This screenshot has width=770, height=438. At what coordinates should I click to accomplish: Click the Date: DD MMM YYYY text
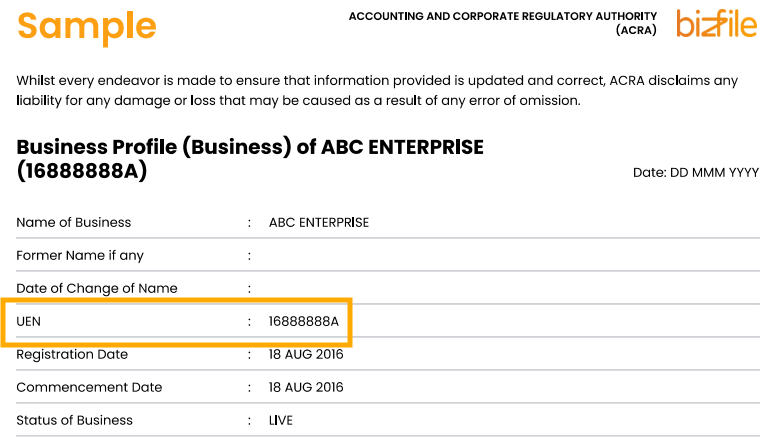tap(696, 173)
